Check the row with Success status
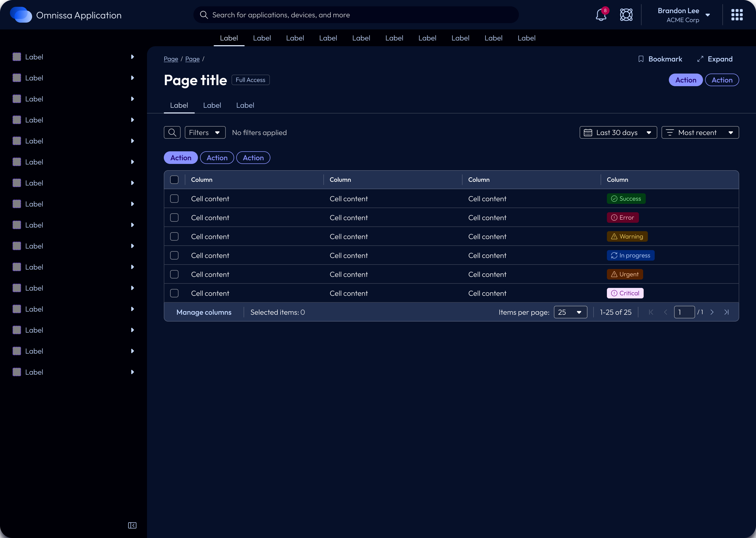 pos(174,199)
